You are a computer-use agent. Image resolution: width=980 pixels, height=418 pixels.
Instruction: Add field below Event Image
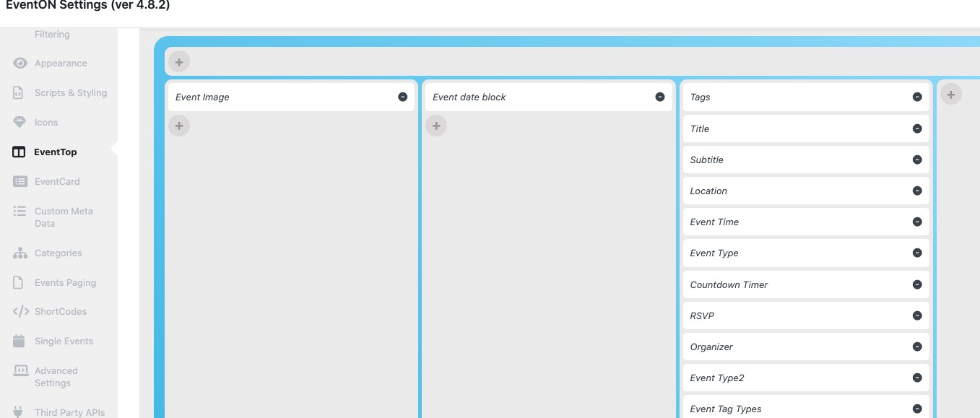point(179,126)
